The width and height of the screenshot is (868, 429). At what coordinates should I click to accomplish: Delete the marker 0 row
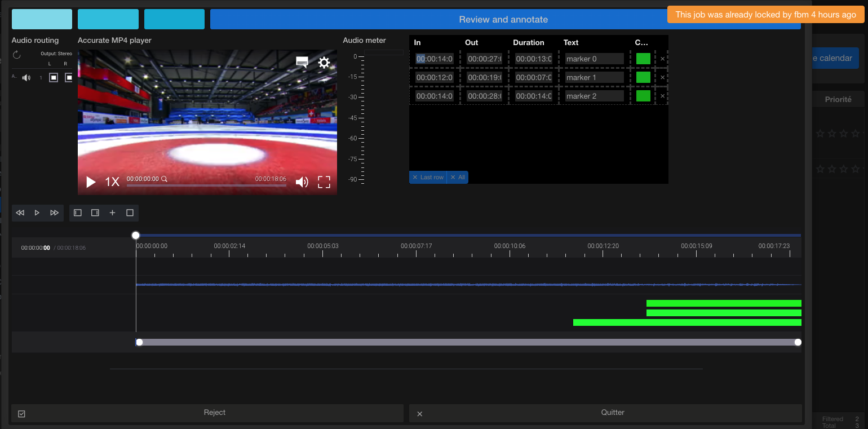pos(663,59)
